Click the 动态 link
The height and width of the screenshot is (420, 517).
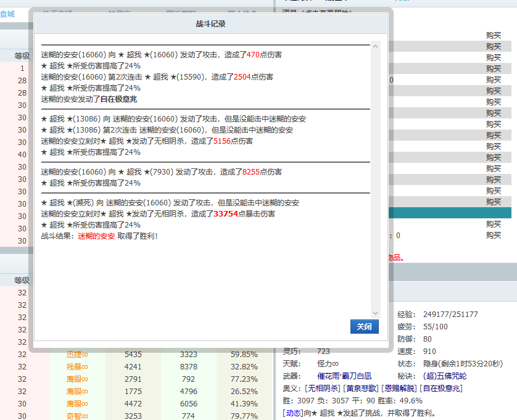[x=293, y=413]
